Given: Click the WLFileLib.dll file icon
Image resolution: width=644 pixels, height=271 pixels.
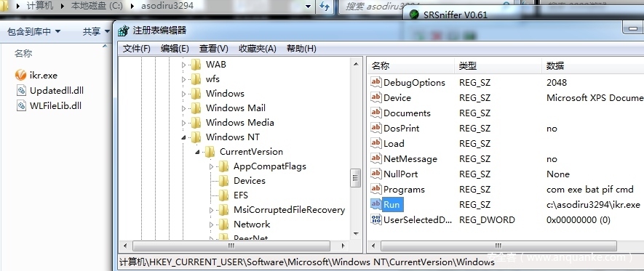Looking at the screenshot, I should (x=21, y=106).
